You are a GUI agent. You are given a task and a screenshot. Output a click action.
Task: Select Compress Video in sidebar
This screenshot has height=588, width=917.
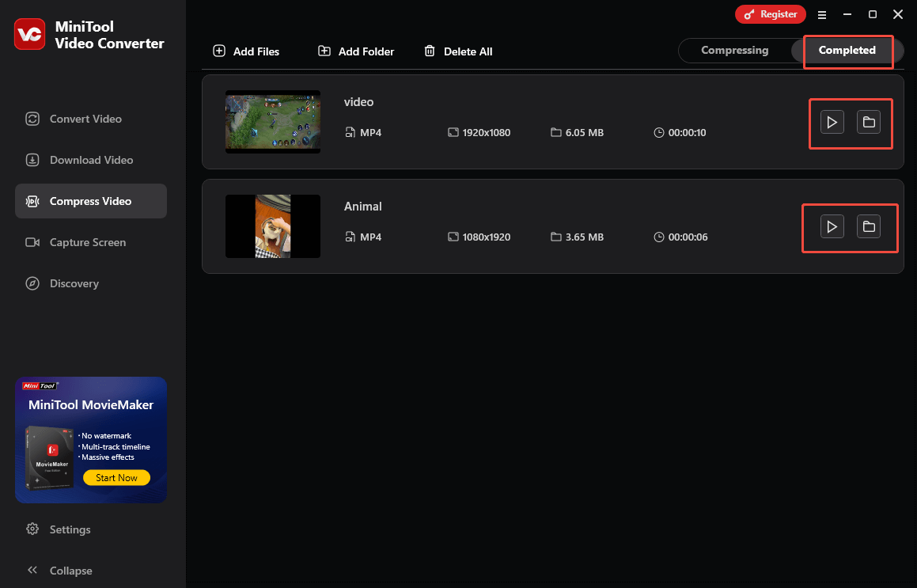point(91,201)
